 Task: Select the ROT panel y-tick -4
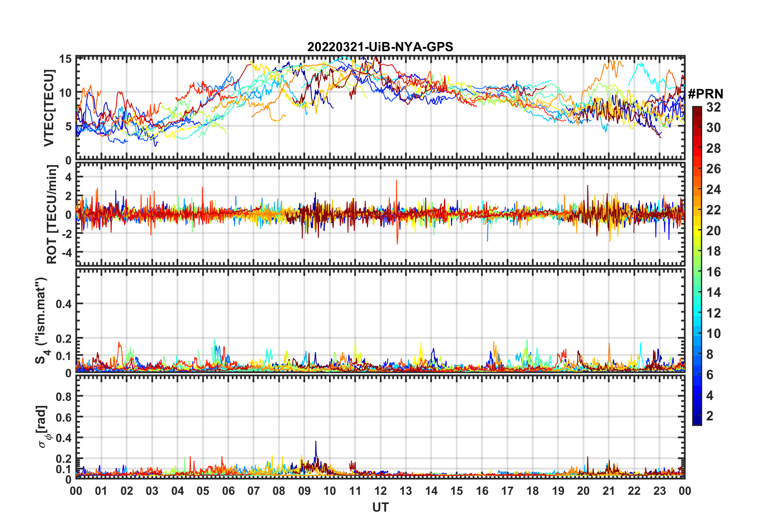66,253
